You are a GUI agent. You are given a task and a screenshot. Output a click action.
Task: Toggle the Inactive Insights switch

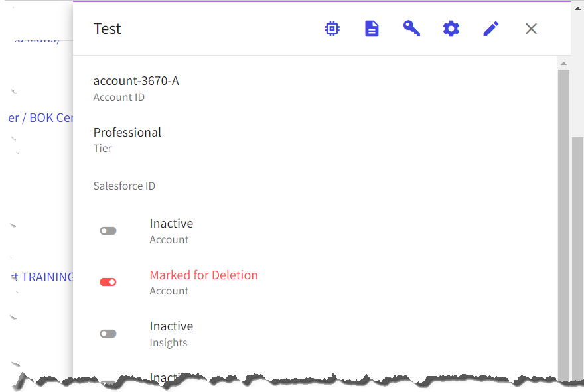pyautogui.click(x=108, y=334)
